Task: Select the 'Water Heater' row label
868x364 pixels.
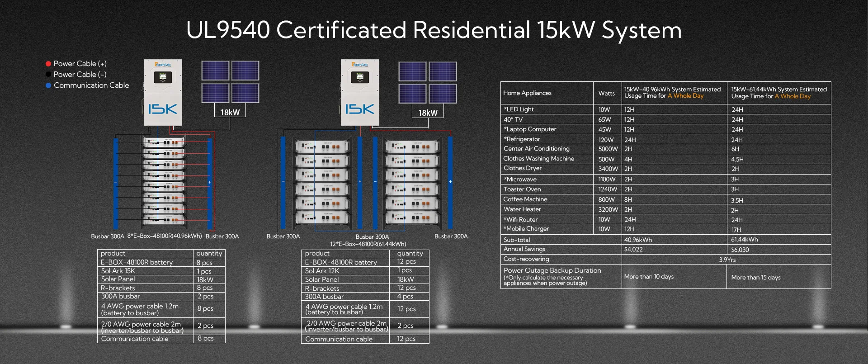Action: tap(522, 209)
